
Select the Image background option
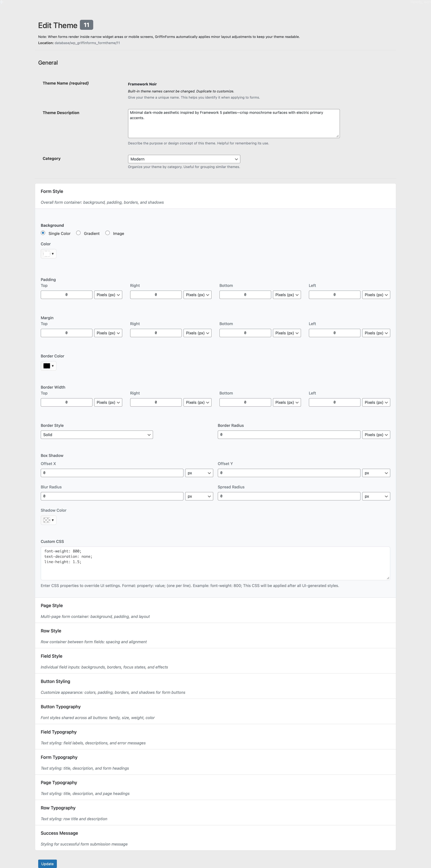108,233
